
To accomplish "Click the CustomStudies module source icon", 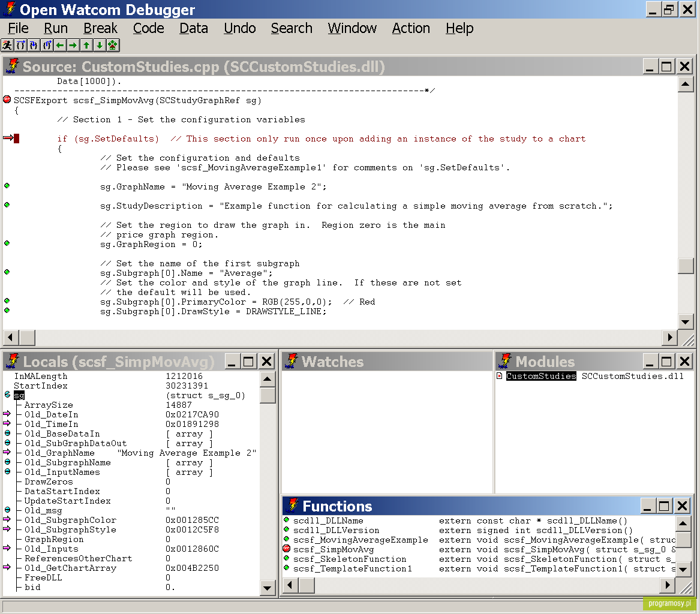I will coord(500,376).
